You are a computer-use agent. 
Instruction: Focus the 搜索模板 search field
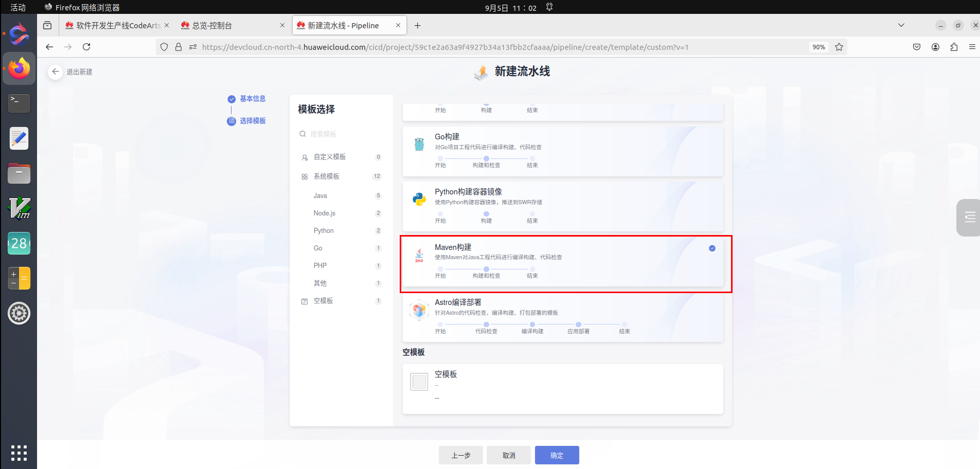341,134
